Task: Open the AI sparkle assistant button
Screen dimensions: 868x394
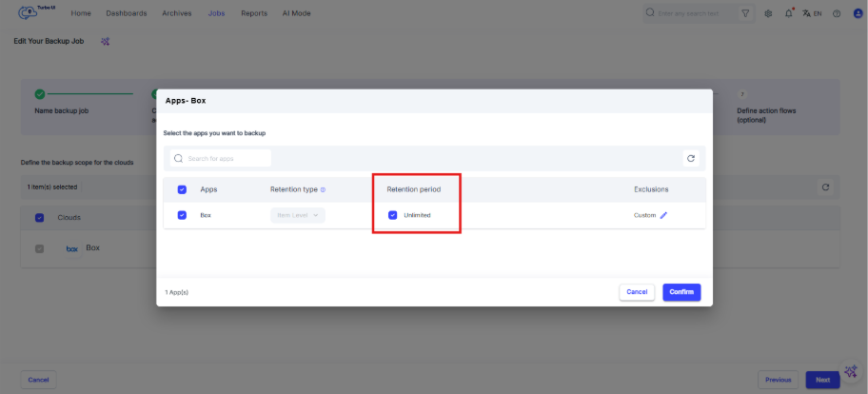Action: tap(851, 371)
